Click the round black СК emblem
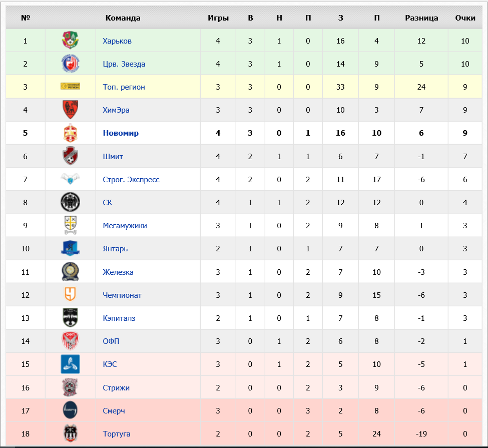Viewport: 488px width, 448px height. [71, 202]
